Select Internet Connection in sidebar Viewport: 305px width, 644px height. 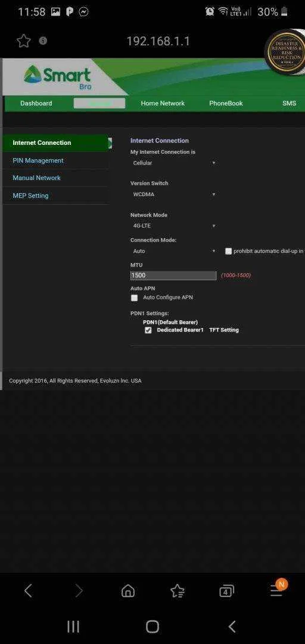click(x=56, y=143)
